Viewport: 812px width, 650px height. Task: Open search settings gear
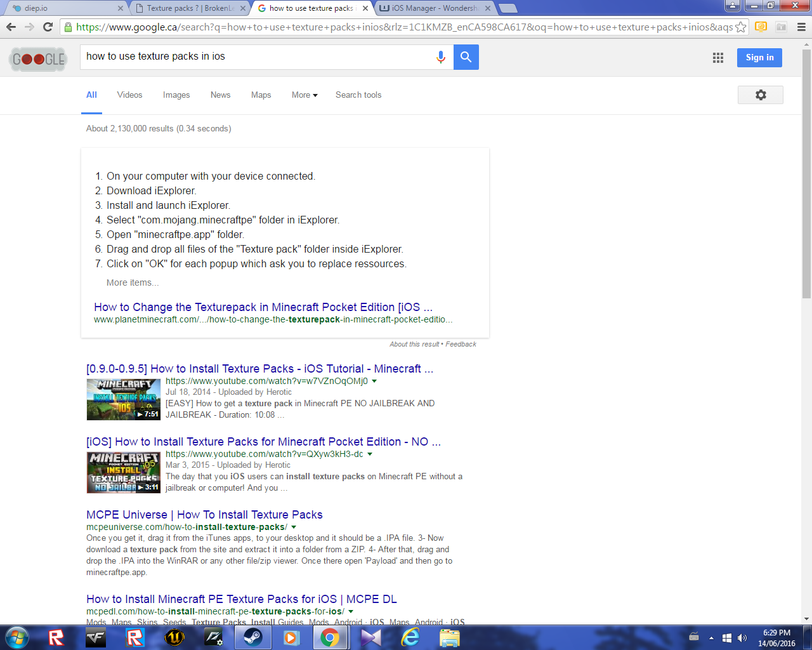761,95
